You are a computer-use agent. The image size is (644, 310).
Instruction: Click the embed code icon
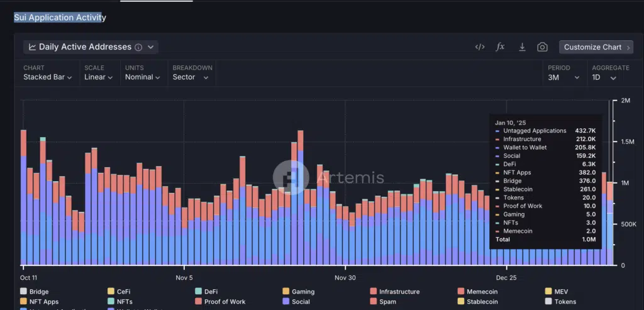click(x=479, y=47)
